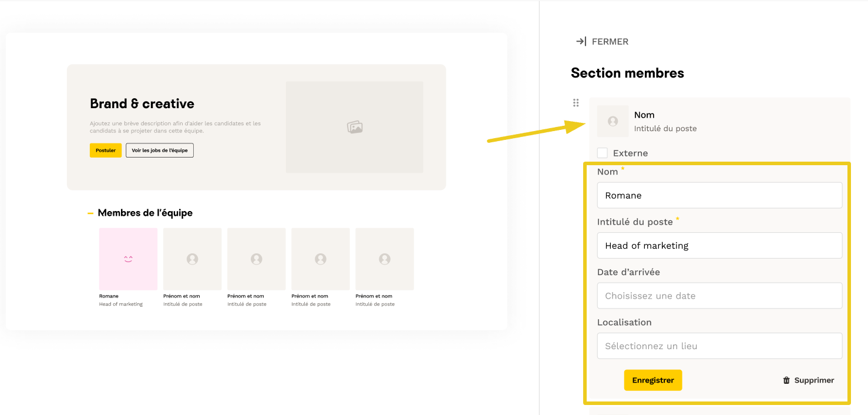Click the last team member avatar placeholder
Image resolution: width=868 pixels, height=415 pixels.
[385, 259]
